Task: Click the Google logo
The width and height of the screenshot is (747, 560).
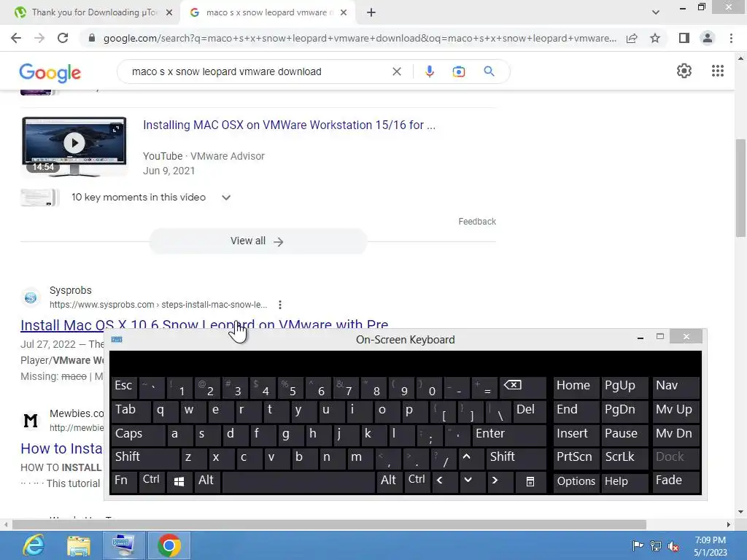Action: 50,72
